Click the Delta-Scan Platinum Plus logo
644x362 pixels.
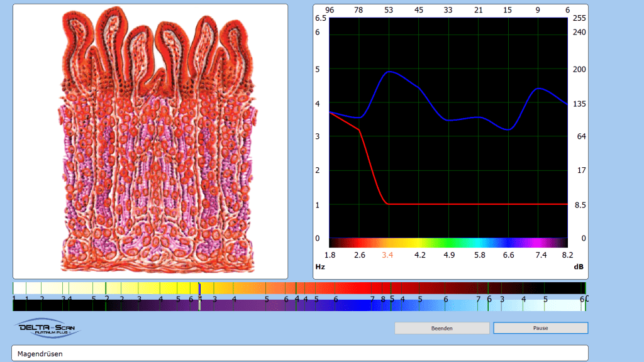pos(47,329)
